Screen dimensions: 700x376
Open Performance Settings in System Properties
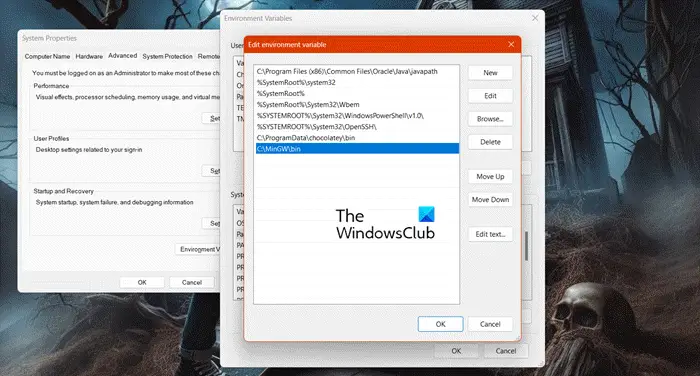tap(211, 118)
